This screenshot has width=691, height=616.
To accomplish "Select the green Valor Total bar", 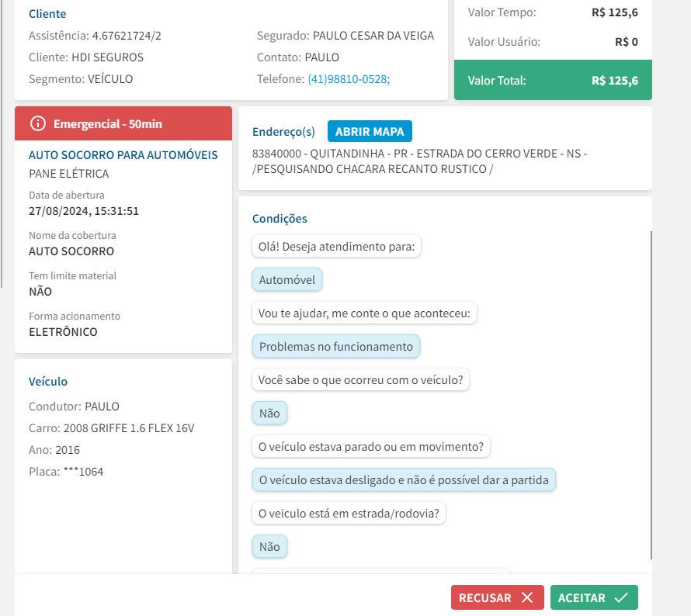I will click(553, 81).
